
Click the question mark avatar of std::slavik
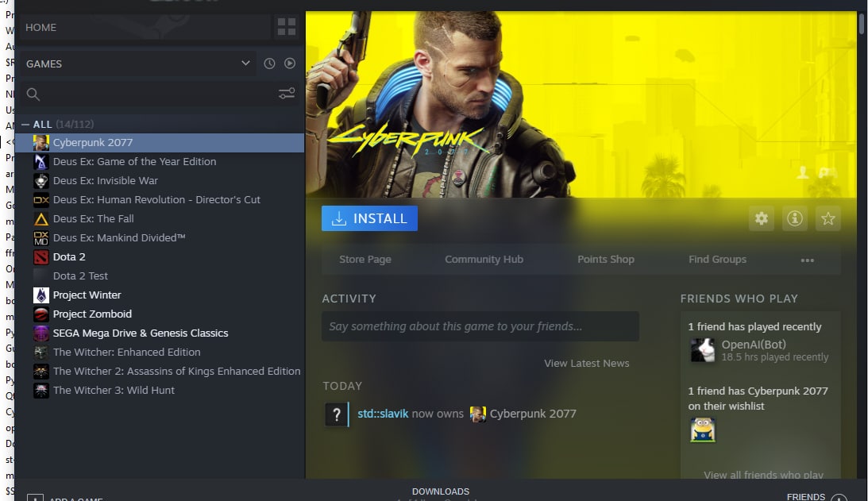[x=336, y=414]
